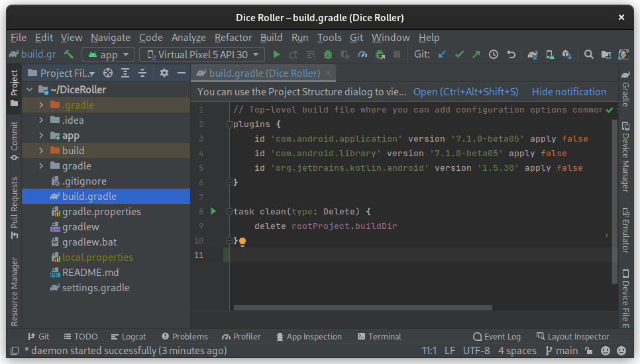Screen dimensions: 640x364
Task: Click Select Opened File crosshair icon
Action: (108, 73)
